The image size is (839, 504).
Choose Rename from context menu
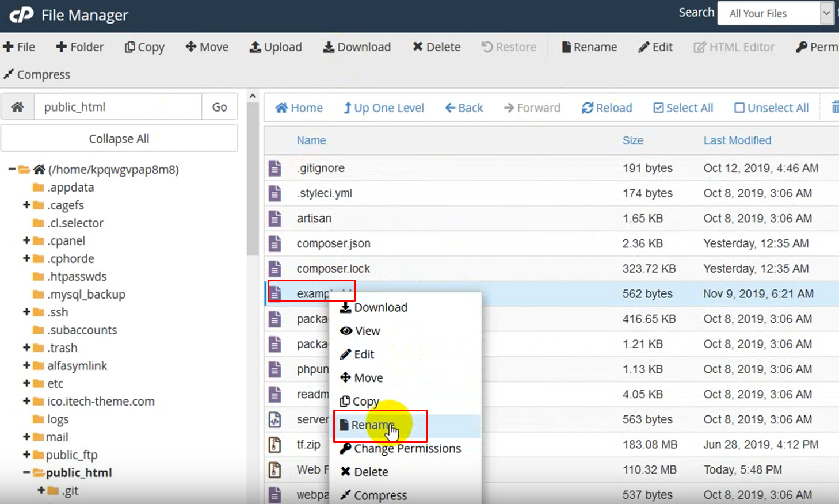coord(372,425)
